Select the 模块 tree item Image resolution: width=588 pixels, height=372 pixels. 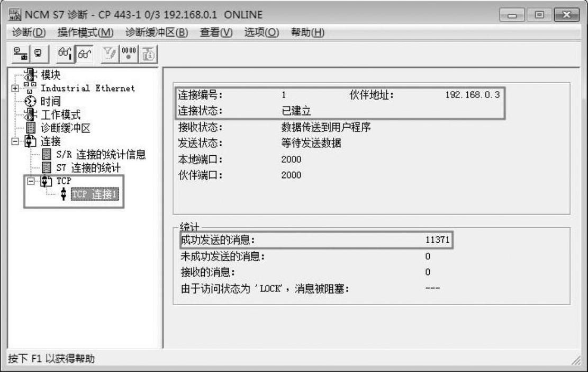tap(51, 75)
